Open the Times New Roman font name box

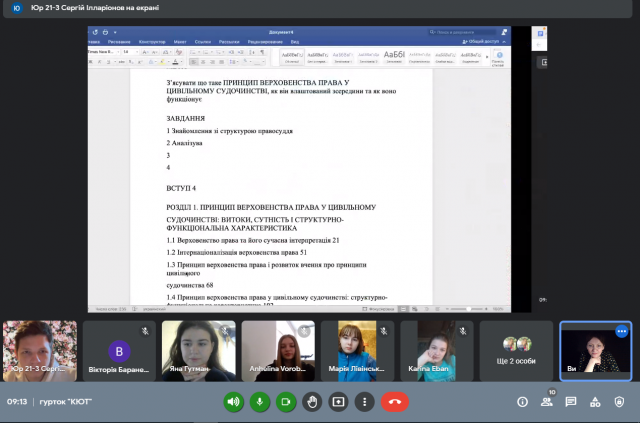tap(104, 52)
